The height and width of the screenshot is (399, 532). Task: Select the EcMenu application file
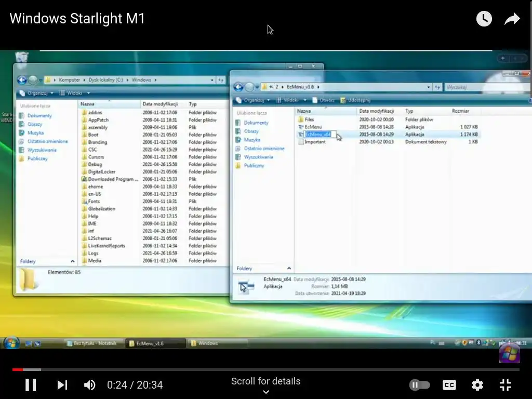(313, 127)
